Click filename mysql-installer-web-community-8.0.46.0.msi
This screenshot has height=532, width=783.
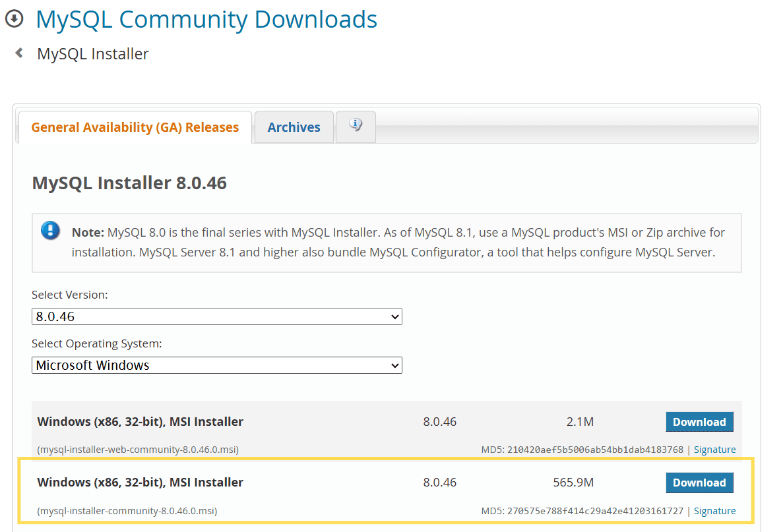tap(138, 450)
